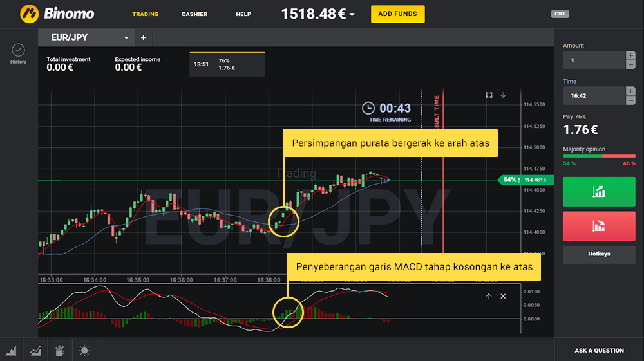
Task: Click ASK A QUESTION
Action: point(599,350)
